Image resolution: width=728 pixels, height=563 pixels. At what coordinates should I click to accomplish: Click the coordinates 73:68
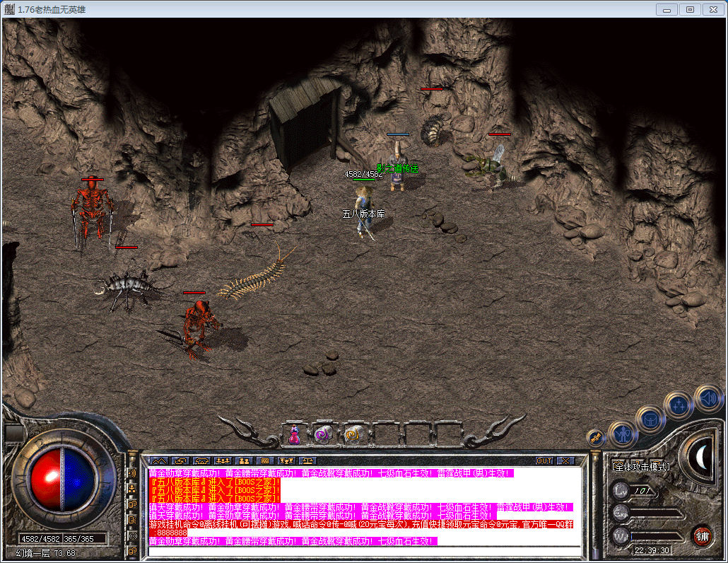[x=64, y=553]
